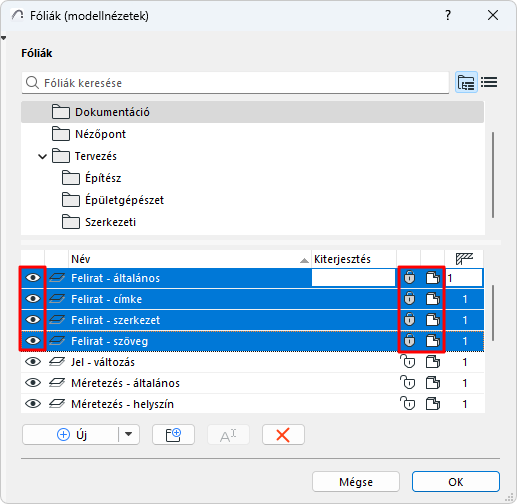This screenshot has width=517, height=504.
Task: Switch to folder tree view
Action: [466, 82]
